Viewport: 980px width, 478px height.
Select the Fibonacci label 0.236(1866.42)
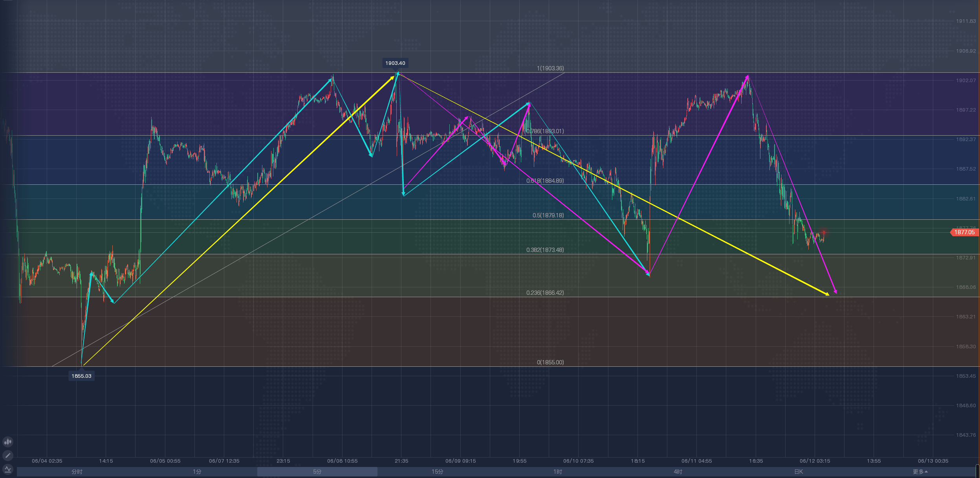tap(545, 293)
